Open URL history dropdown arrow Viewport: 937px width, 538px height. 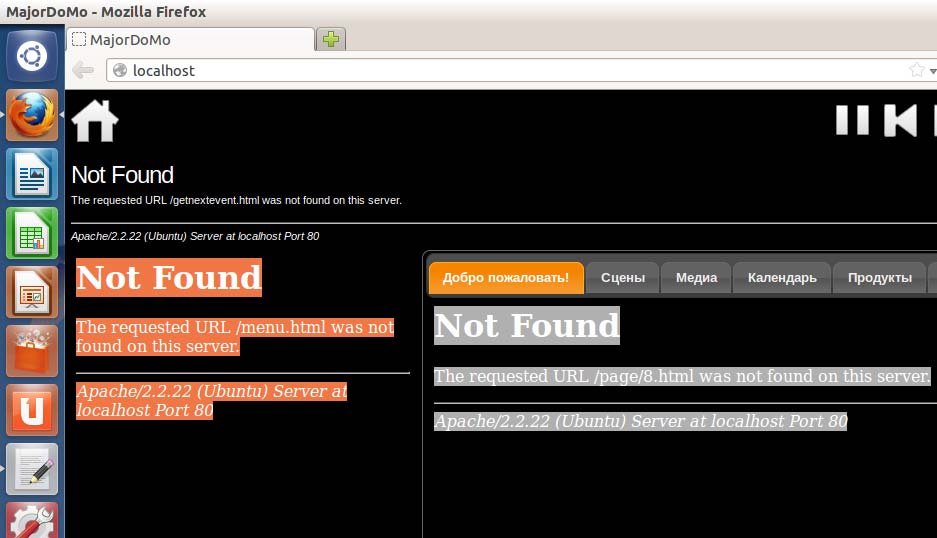coord(933,71)
